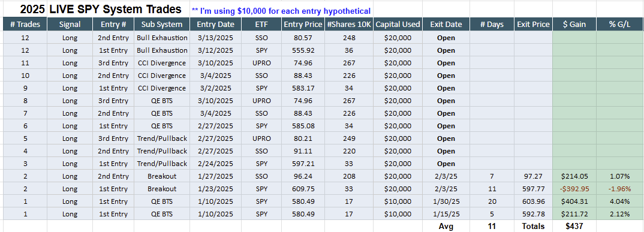Click the exit price cell 97.27
Screen dimensions: 644x232
click(534, 176)
